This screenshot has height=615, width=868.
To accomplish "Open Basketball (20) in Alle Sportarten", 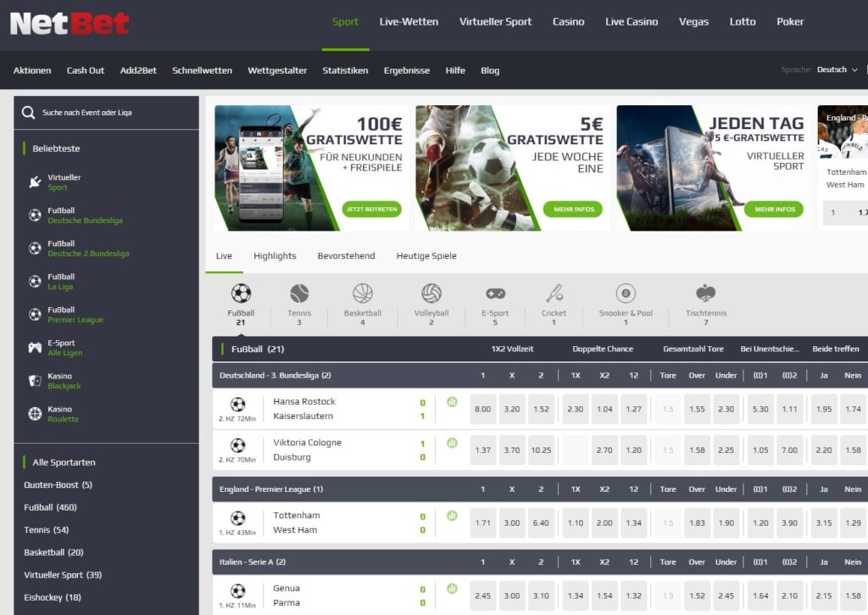I will click(53, 552).
